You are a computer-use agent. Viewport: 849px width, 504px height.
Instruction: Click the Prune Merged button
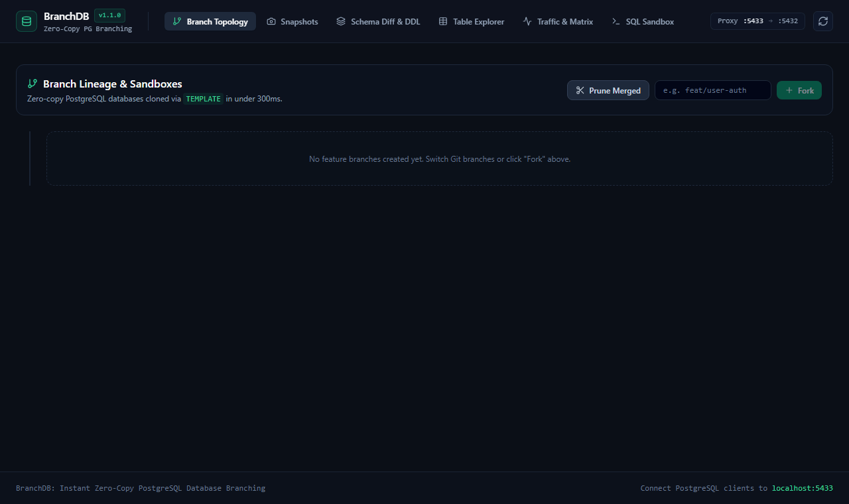(608, 90)
